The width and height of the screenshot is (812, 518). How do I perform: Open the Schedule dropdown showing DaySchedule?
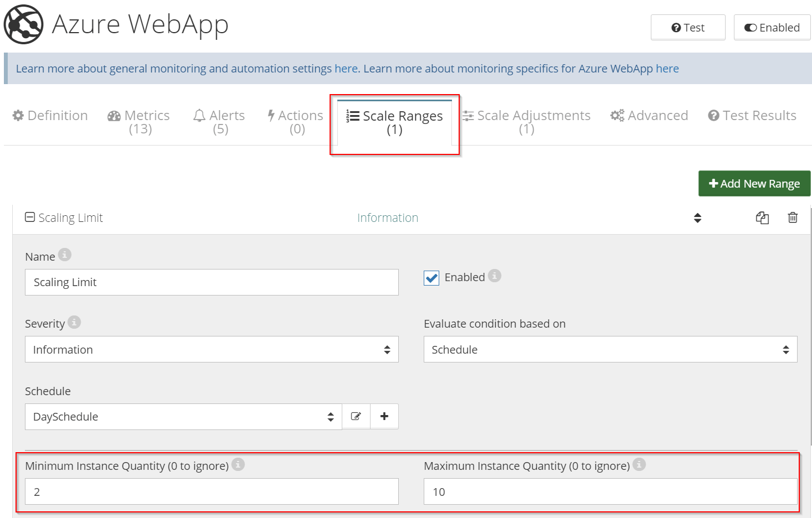(x=183, y=417)
